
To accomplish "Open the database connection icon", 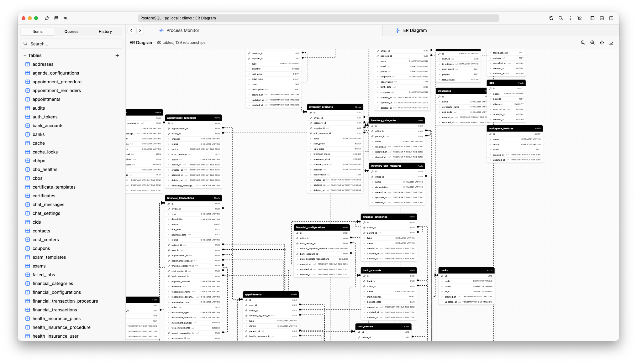I will 56,18.
